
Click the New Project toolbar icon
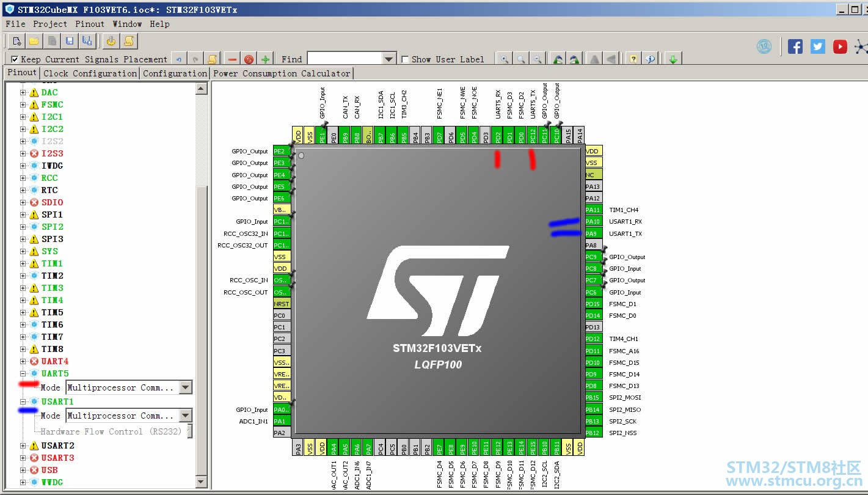tap(17, 41)
